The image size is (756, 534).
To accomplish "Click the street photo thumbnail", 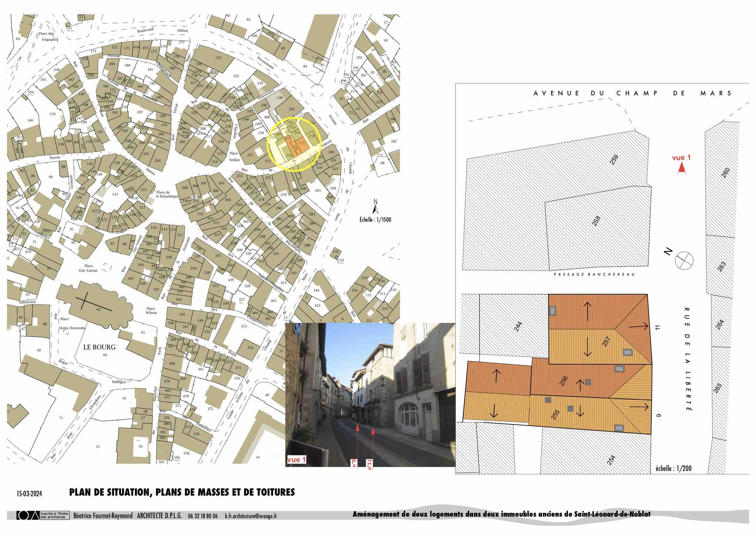I will coord(370,394).
